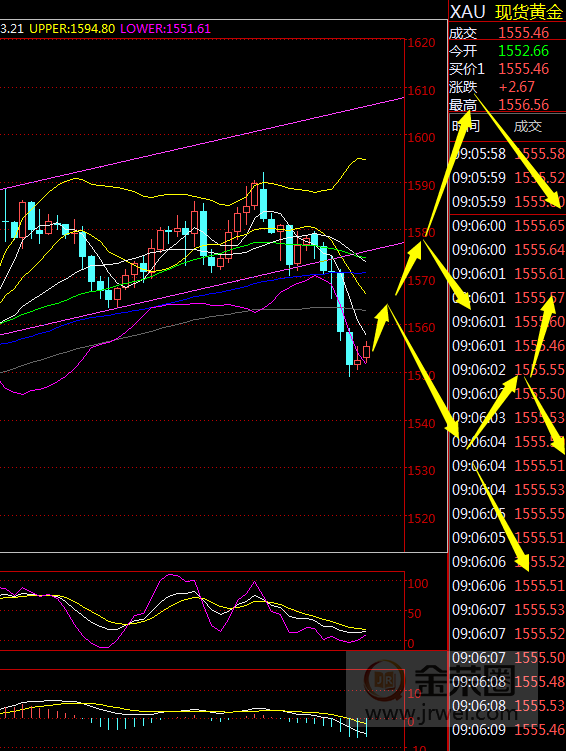Click the 50 level on oscillator axis
566x751 pixels.
414,614
